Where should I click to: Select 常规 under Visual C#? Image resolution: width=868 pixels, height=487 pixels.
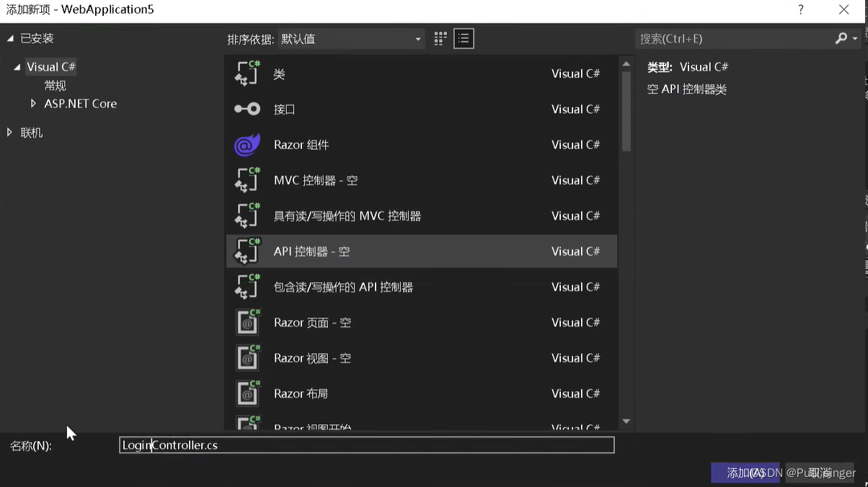tap(55, 85)
